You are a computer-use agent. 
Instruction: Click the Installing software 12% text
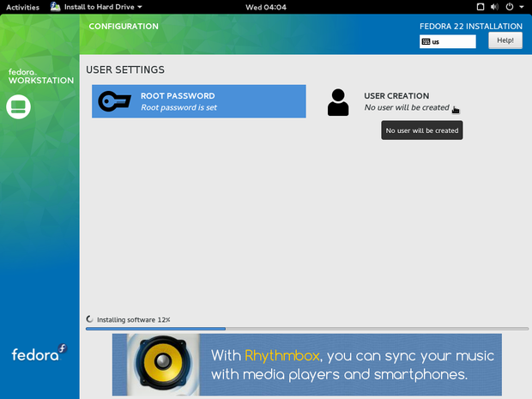click(x=133, y=319)
